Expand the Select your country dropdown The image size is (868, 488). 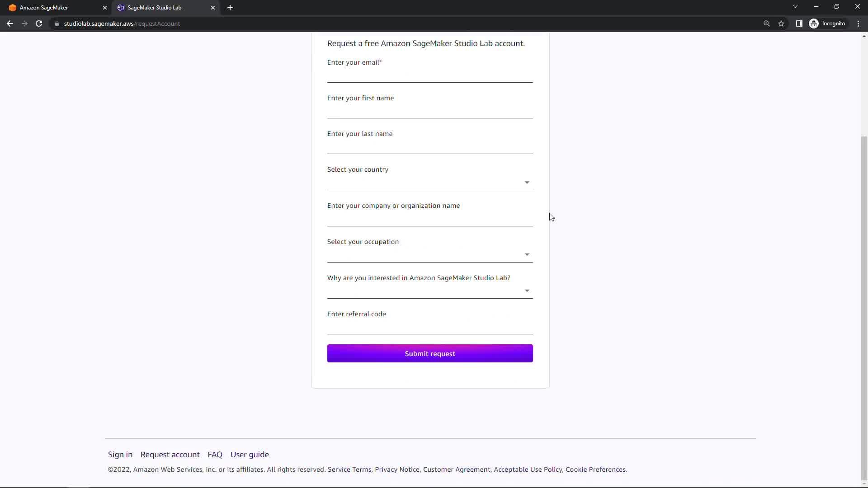click(x=429, y=183)
